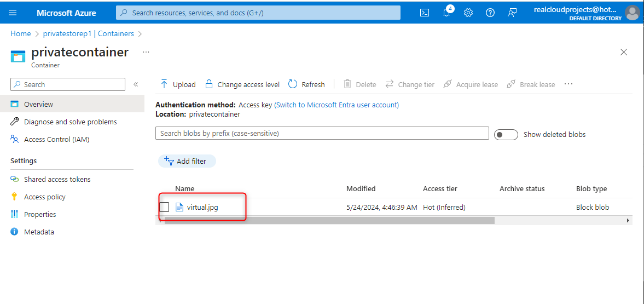Screen dimensions: 644x304
Task: Open Access Control (IAM) page
Action: point(56,139)
